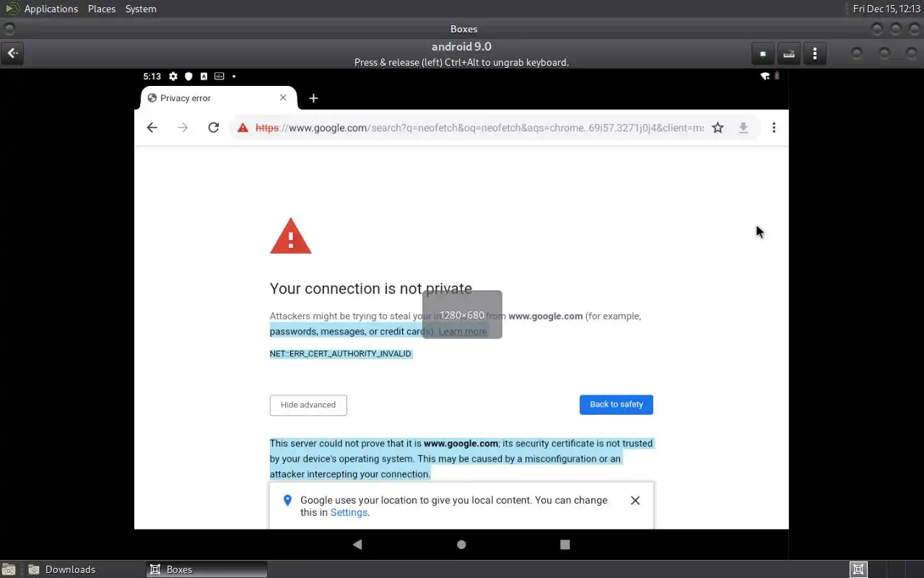The width and height of the screenshot is (924, 578).
Task: Click the Back to safety button
Action: click(x=616, y=405)
